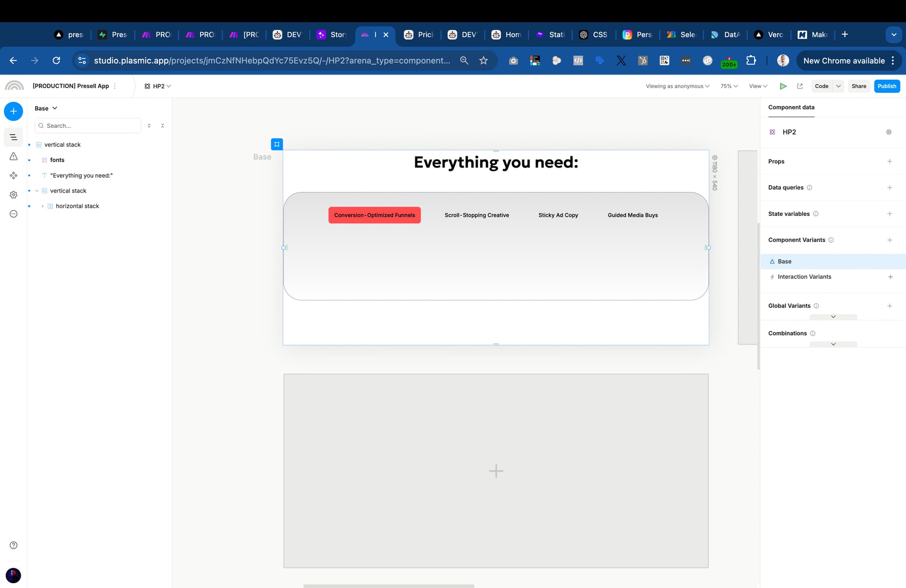
Task: Expand the horizontal stack tree item
Action: 42,206
